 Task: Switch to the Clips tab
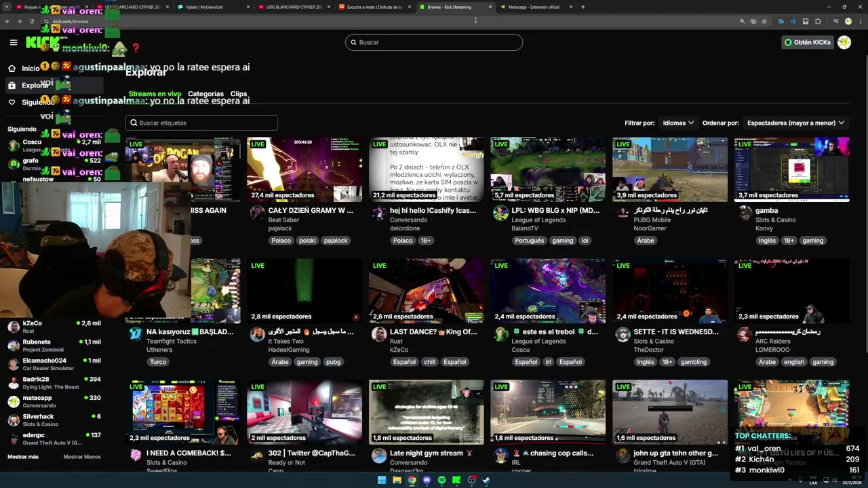239,94
